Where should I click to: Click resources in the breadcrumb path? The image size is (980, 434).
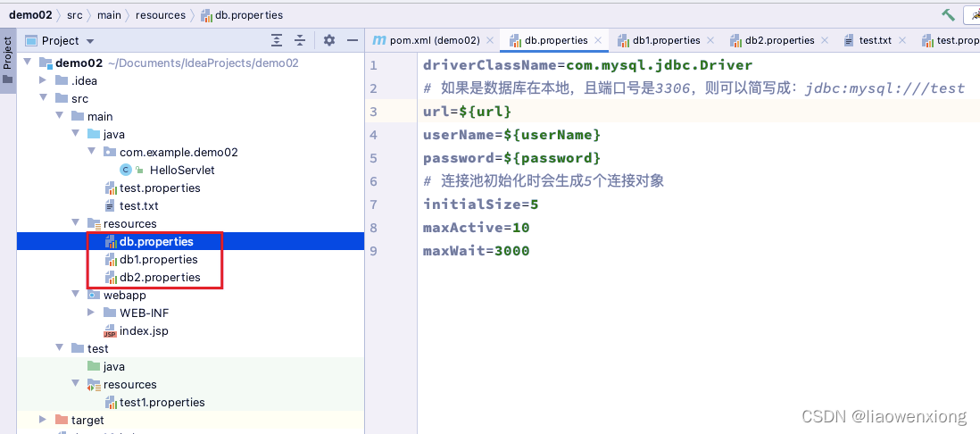161,14
